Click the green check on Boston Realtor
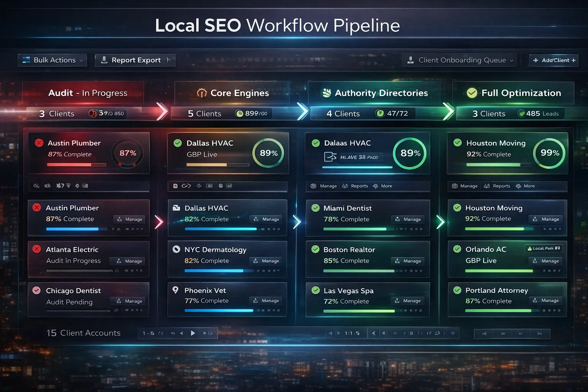This screenshot has width=588, height=392. tap(315, 249)
